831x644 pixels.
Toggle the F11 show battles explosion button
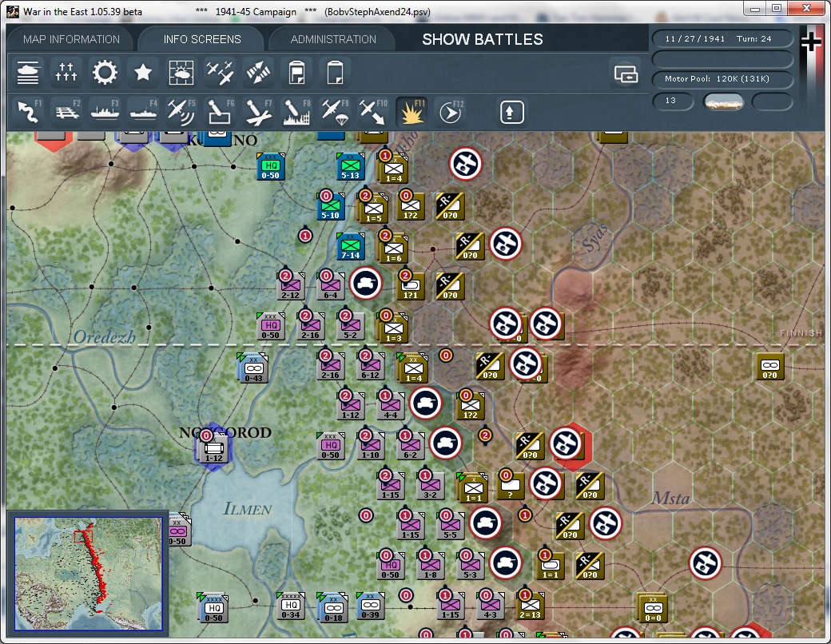pyautogui.click(x=412, y=111)
